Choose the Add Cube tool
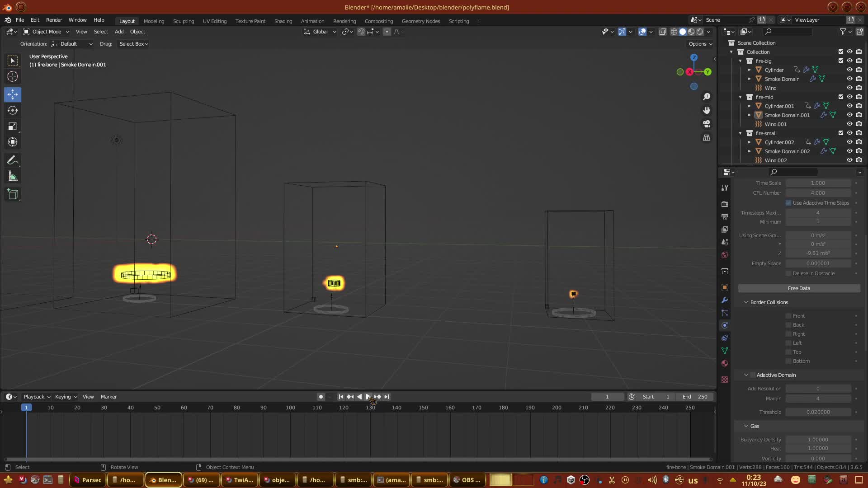This screenshot has width=868, height=488. click(x=13, y=194)
